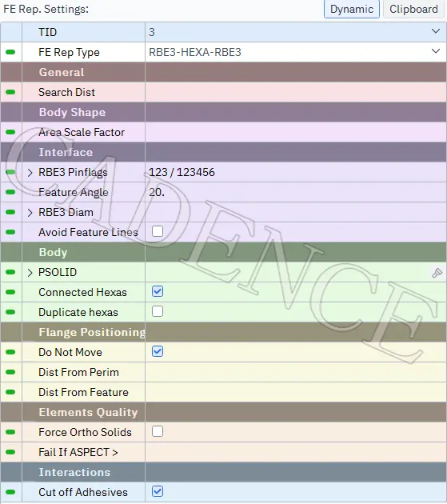Expand the RBE3 Pinflags row
The image size is (447, 504).
30,173
